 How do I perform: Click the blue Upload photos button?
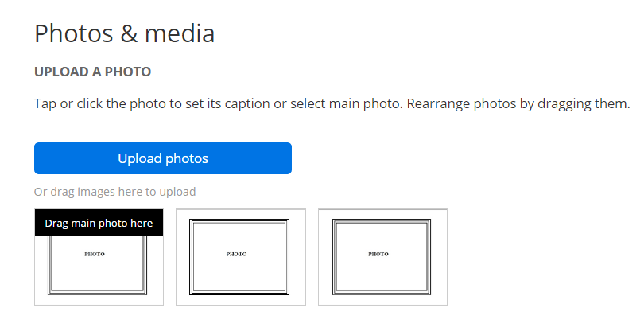(162, 158)
